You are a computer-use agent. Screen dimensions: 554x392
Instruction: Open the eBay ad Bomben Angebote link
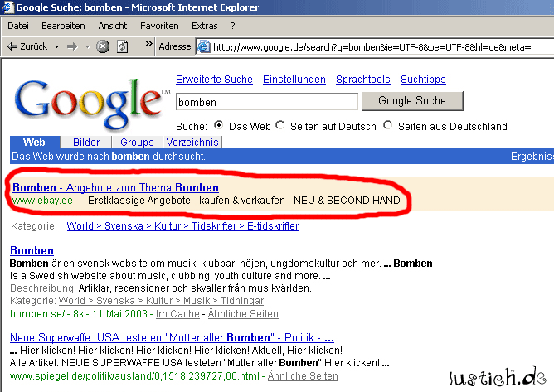click(115, 187)
